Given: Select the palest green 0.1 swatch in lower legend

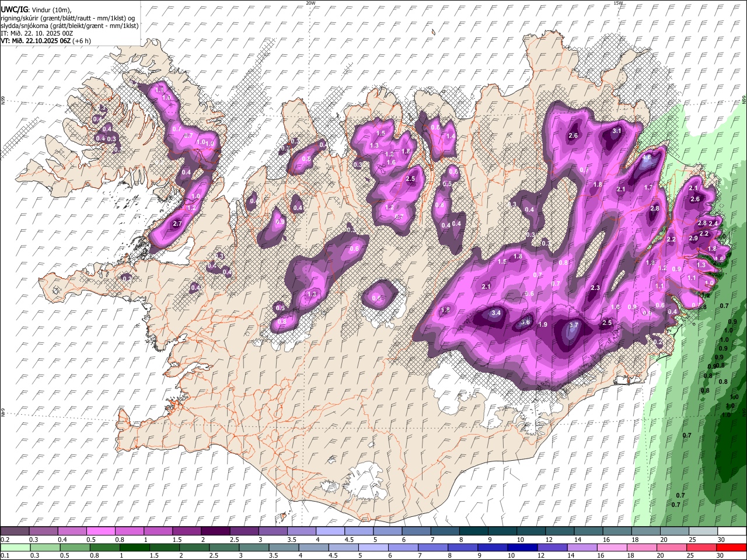Looking at the screenshot, I should tap(15, 547).
